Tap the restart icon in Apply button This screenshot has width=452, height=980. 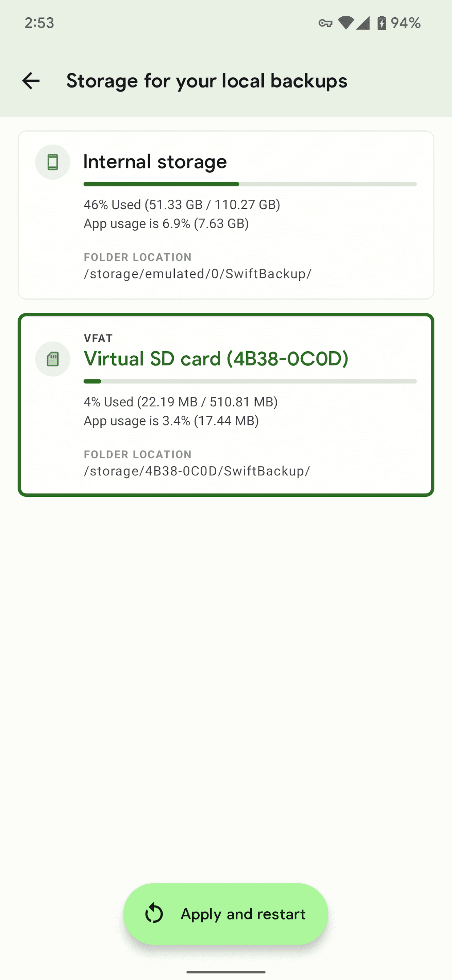[154, 914]
